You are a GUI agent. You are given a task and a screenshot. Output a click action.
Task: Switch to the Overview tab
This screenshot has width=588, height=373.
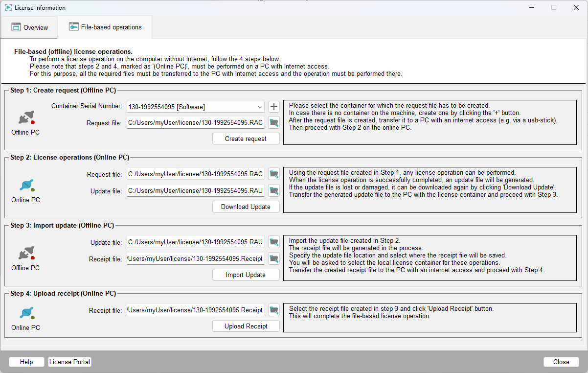click(x=29, y=27)
